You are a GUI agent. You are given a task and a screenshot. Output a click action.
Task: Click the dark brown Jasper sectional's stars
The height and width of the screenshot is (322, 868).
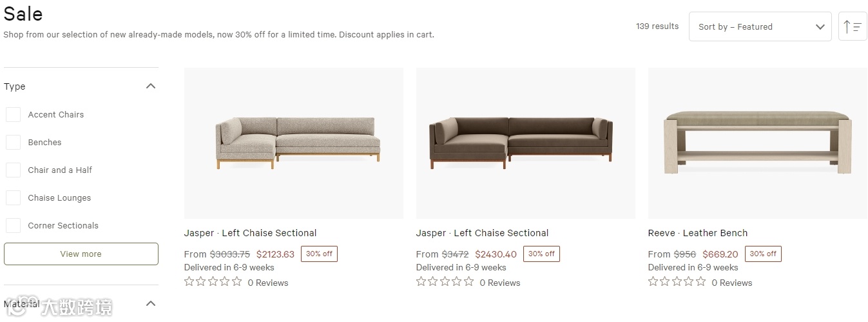coord(445,282)
